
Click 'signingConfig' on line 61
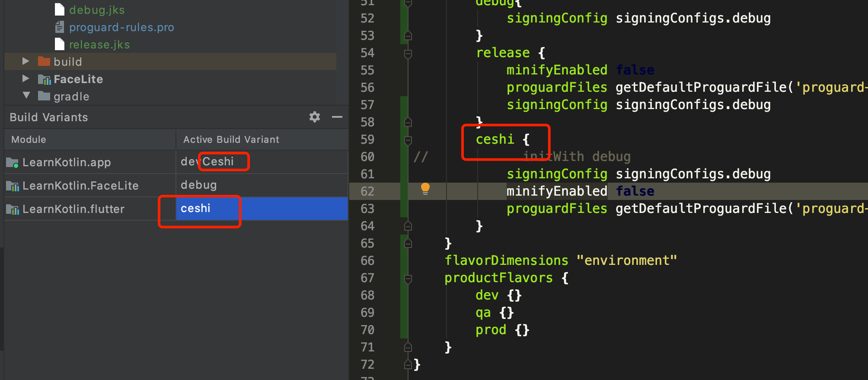[x=557, y=174]
